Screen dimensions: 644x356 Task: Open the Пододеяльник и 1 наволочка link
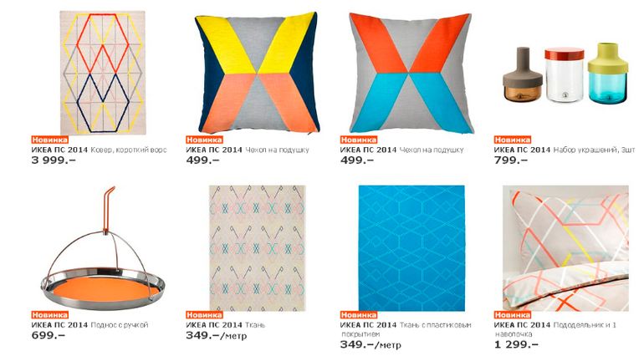(x=555, y=330)
